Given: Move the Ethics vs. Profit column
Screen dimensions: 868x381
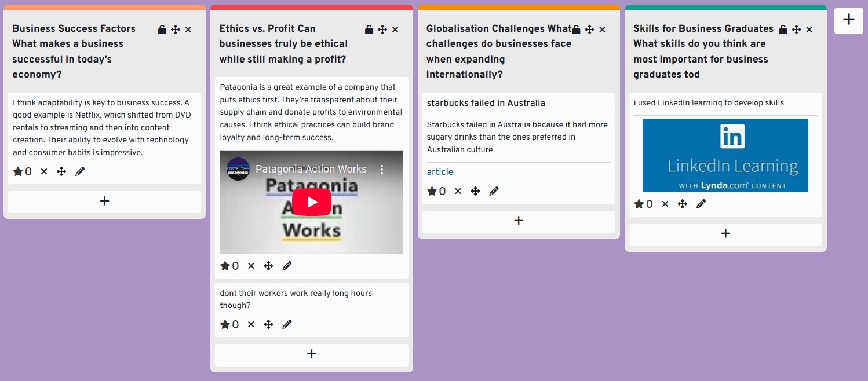Looking at the screenshot, I should point(382,29).
